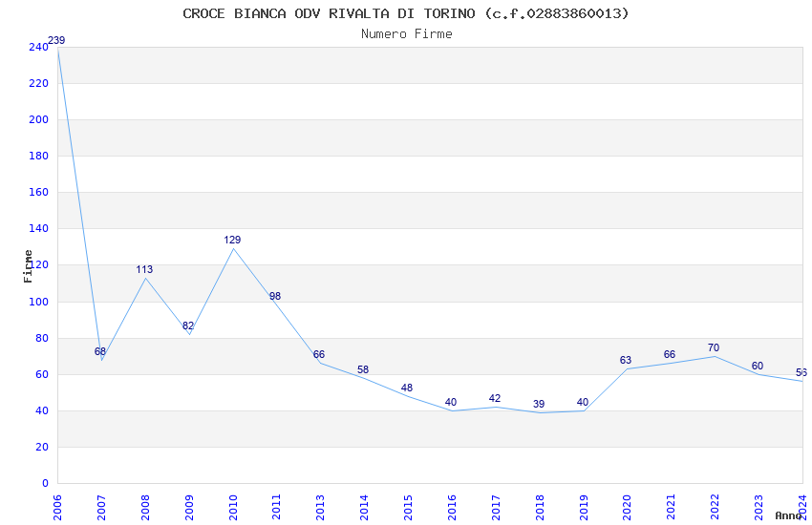Click the y-axis tick label 100
The height and width of the screenshot is (525, 812).
pos(39,302)
